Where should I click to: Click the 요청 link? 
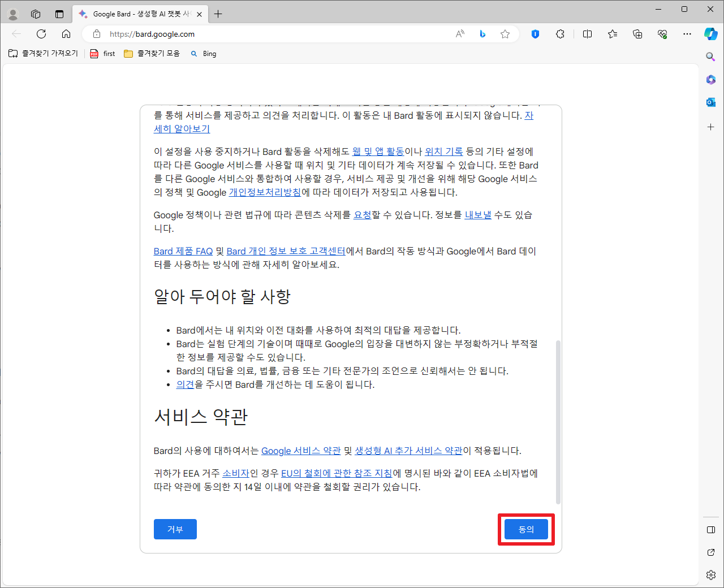point(363,215)
